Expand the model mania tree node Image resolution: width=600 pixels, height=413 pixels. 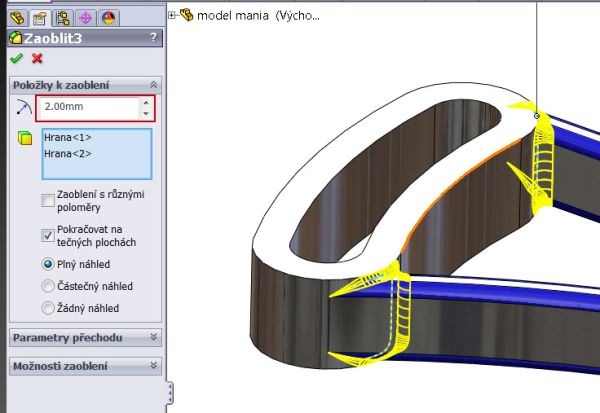[173, 15]
